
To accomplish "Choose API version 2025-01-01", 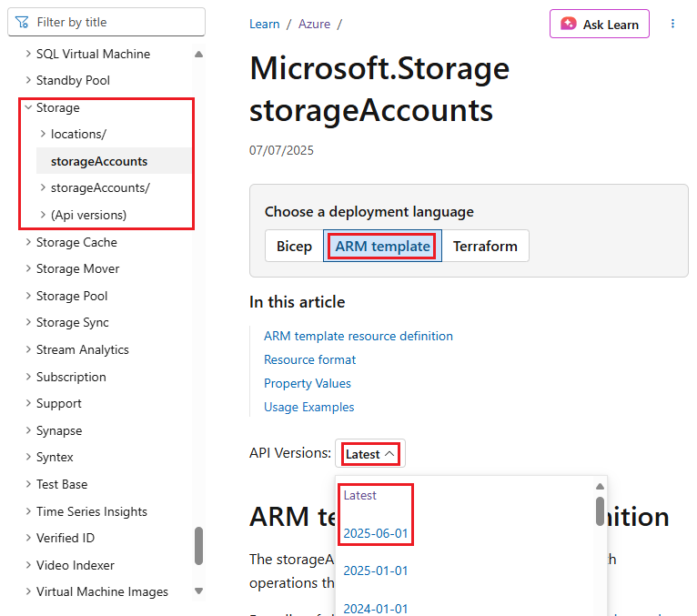I will click(376, 571).
